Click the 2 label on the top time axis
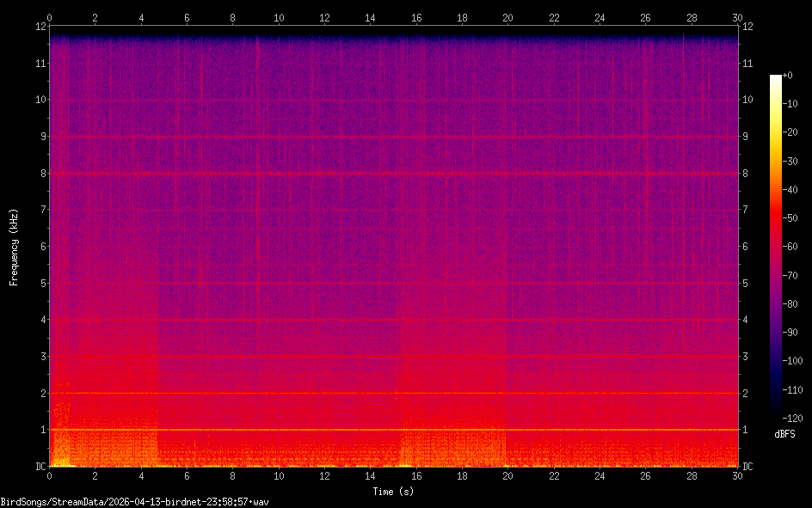This screenshot has height=508, width=812. click(x=95, y=17)
